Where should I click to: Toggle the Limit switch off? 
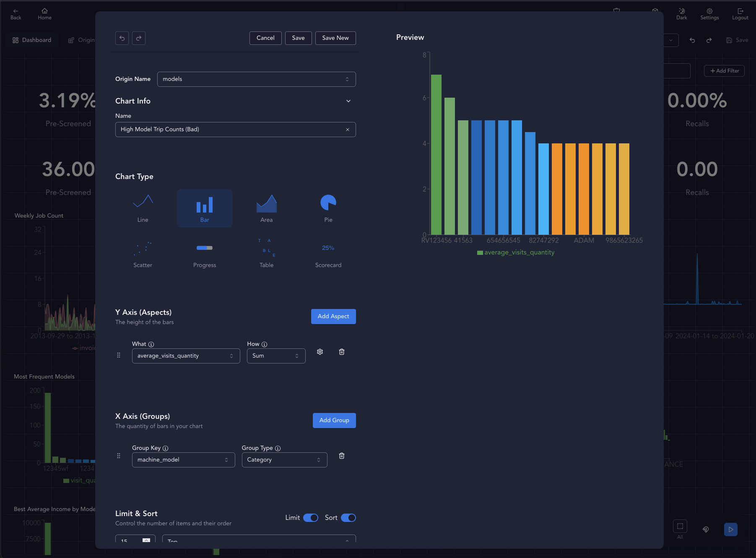311,518
